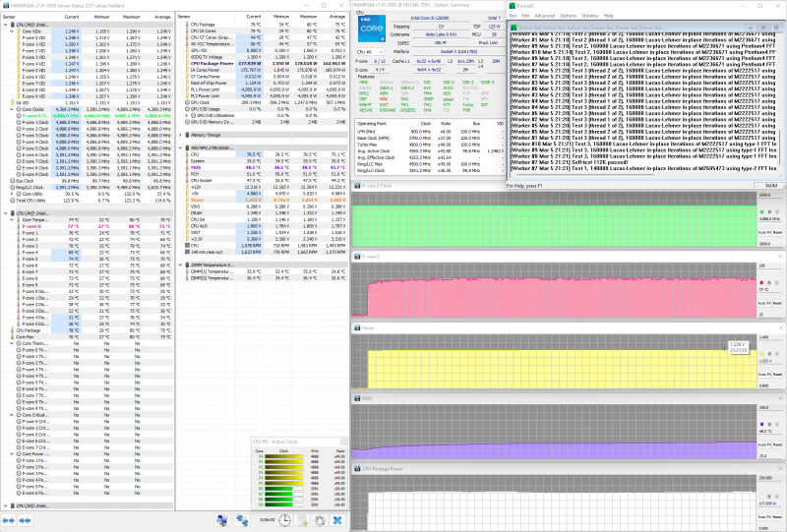Click Auto Fit on the MOS graph
This screenshot has height=532, width=787.
pos(764,445)
